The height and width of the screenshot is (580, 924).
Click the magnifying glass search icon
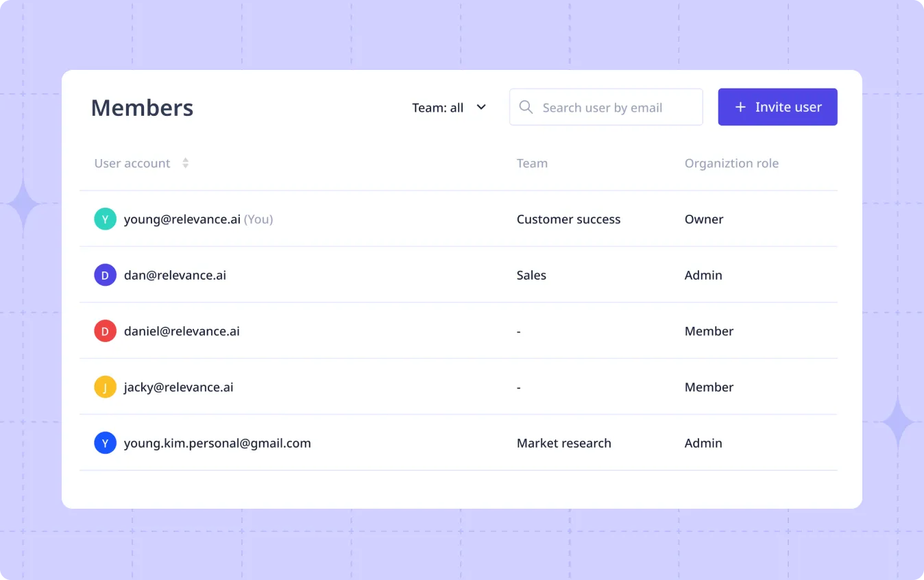tap(526, 108)
